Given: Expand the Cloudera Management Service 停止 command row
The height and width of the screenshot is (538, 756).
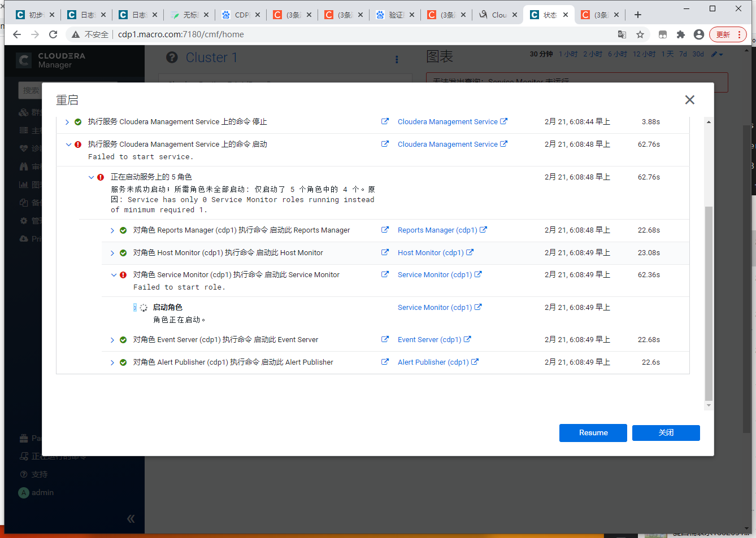Looking at the screenshot, I should click(67, 122).
